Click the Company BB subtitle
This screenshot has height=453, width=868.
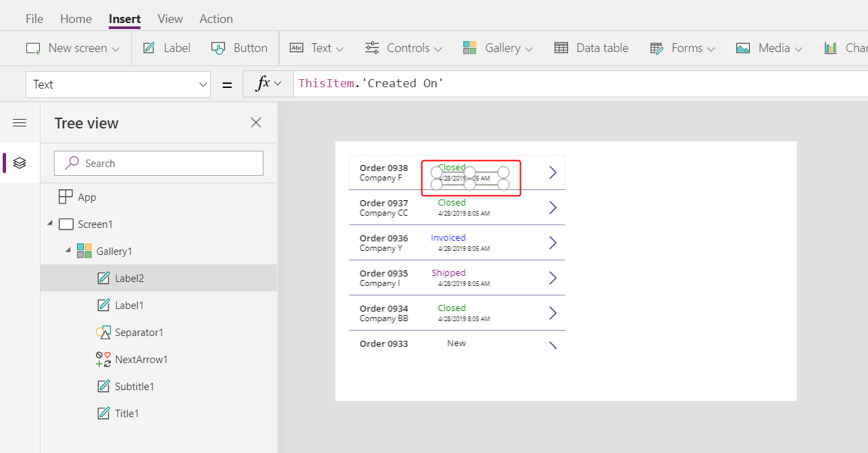(384, 318)
